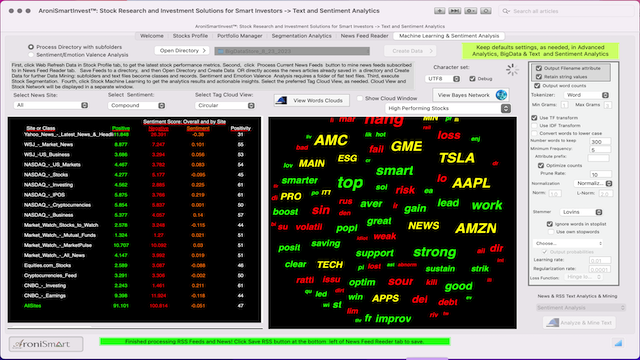Toggle Use TF transform checkbox
Viewport: 640px width, 360px height.
click(534, 118)
